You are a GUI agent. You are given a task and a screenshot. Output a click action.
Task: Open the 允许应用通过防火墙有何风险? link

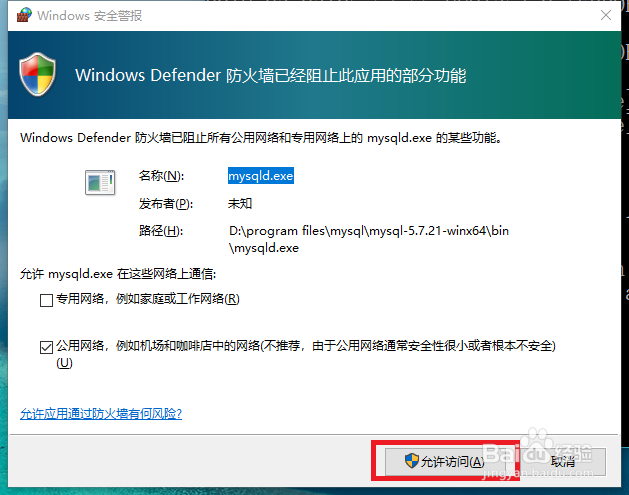click(101, 413)
